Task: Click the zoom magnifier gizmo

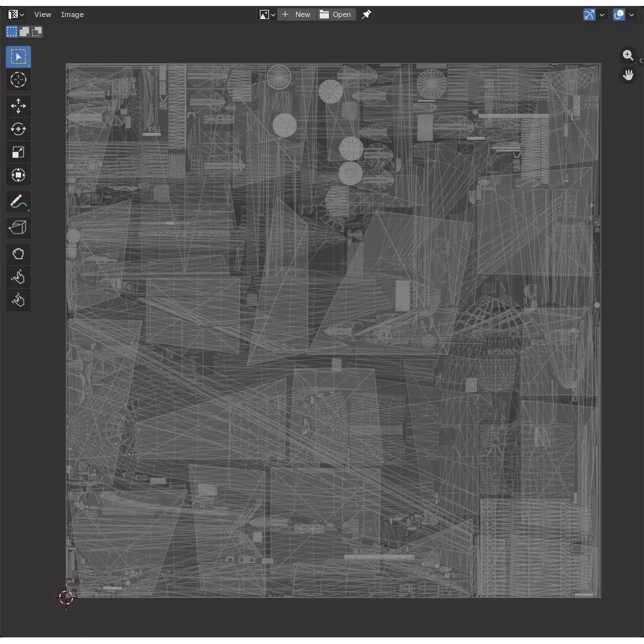Action: 628,55
